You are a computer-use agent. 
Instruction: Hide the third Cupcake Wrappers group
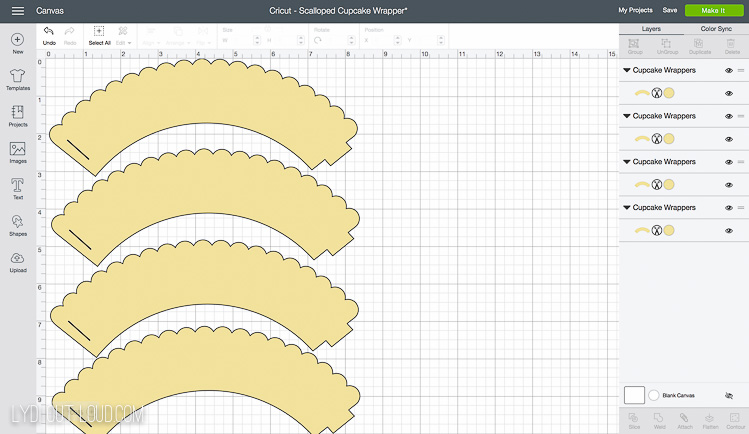click(x=728, y=162)
